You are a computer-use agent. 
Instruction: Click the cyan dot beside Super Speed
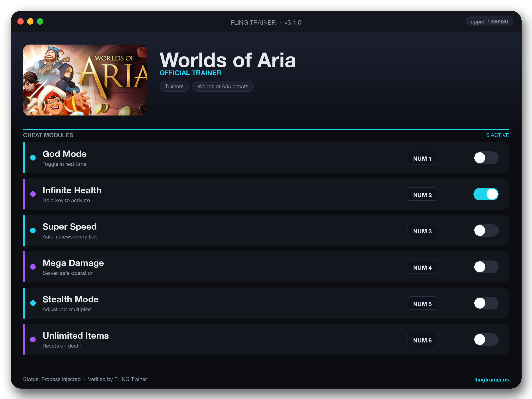point(33,230)
